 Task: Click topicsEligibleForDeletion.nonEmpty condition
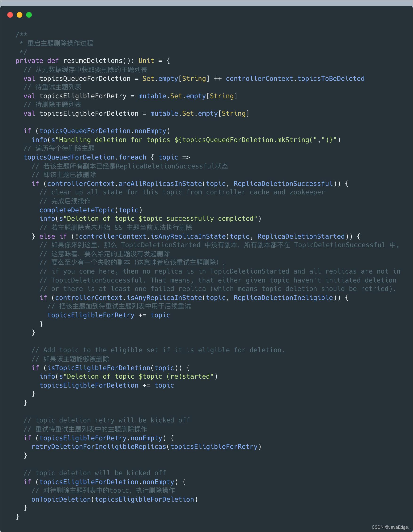(x=107, y=482)
